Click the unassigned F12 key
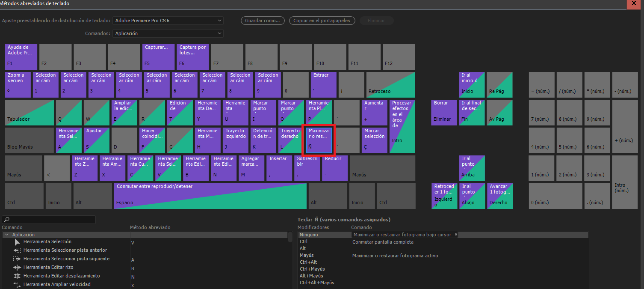The image size is (644, 289). pos(399,57)
